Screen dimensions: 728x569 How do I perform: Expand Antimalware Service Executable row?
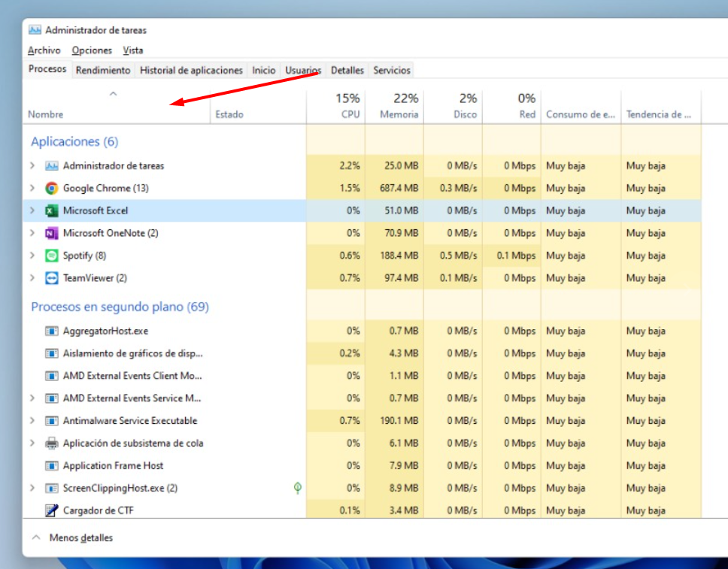tap(32, 420)
